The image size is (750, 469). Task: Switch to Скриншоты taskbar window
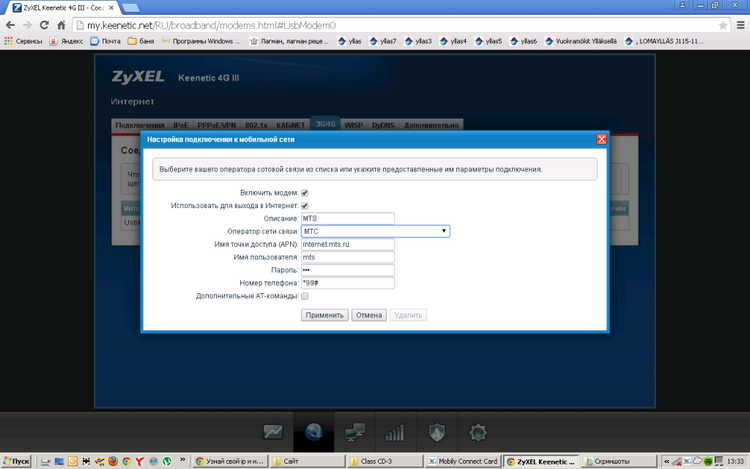(619, 461)
